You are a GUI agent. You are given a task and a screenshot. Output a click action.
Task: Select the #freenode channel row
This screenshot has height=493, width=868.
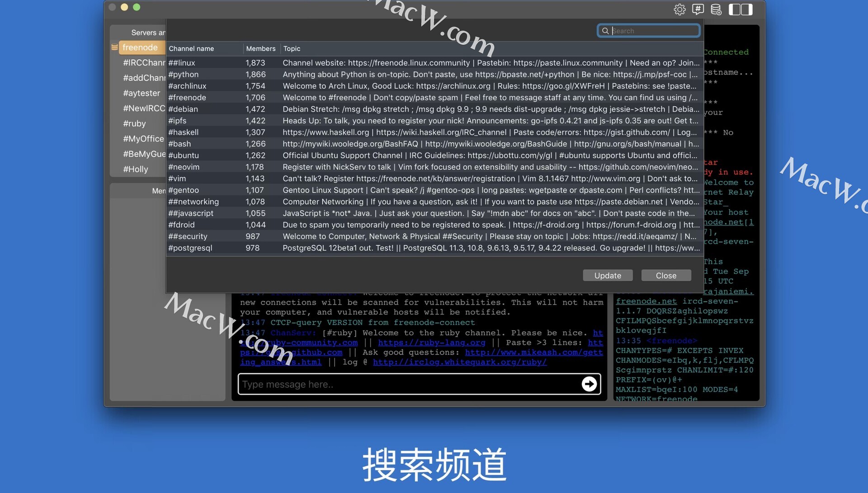434,98
